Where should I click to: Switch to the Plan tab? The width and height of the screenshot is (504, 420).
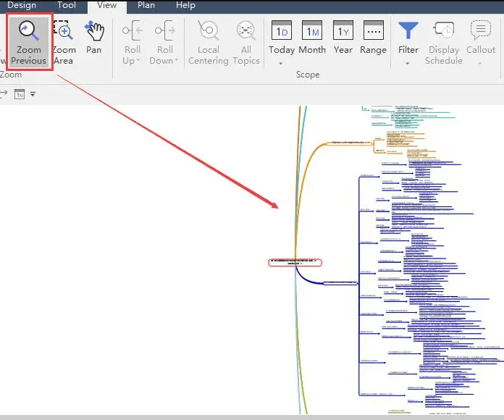point(146,5)
